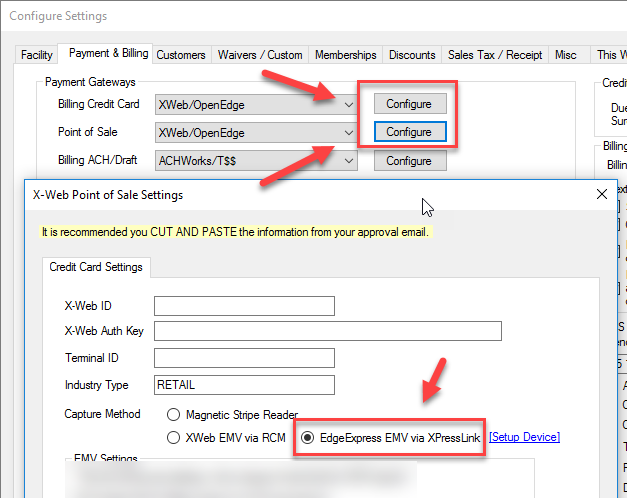Switch to Sales Tax / Receipt tab
Image resolution: width=627 pixels, height=498 pixels.
click(x=495, y=55)
